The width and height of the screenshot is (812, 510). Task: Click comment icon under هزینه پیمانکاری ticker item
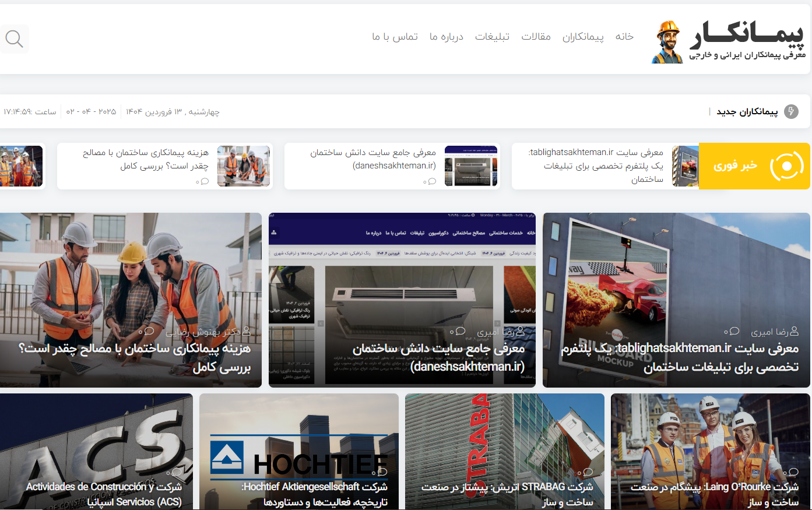[203, 181]
